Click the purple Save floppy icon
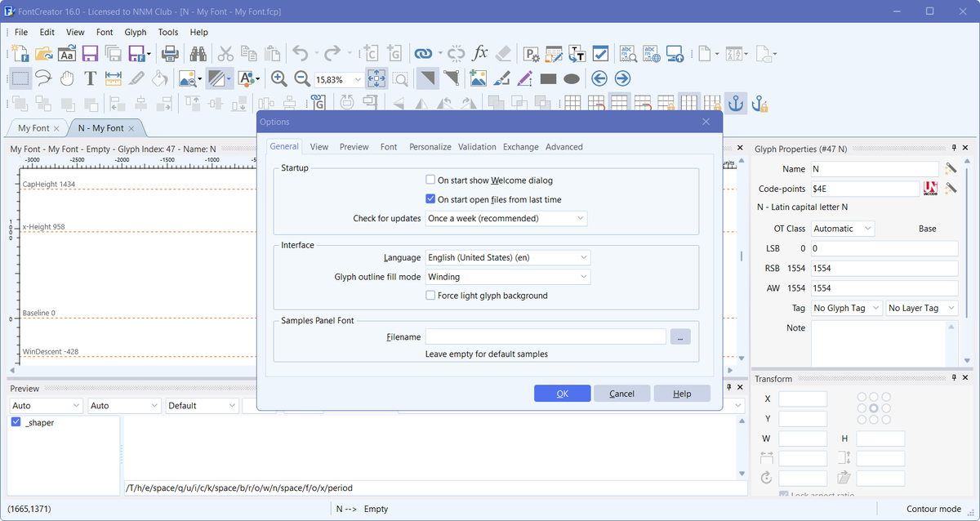Image resolution: width=980 pixels, height=521 pixels. click(90, 54)
